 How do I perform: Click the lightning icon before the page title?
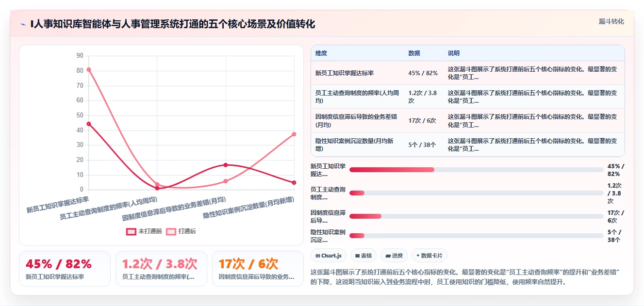tap(23, 24)
